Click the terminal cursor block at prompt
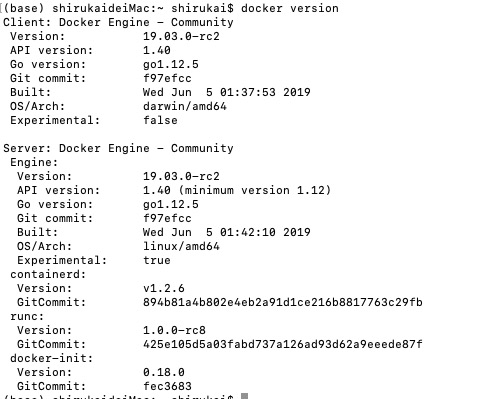The width and height of the screenshot is (480, 399). tap(244, 396)
